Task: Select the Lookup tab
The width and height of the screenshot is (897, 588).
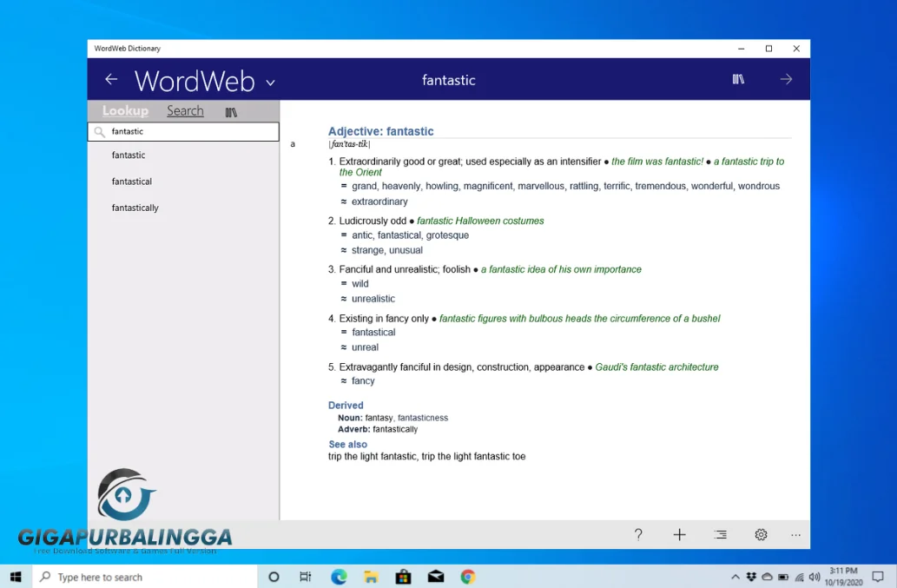Action: (124, 110)
